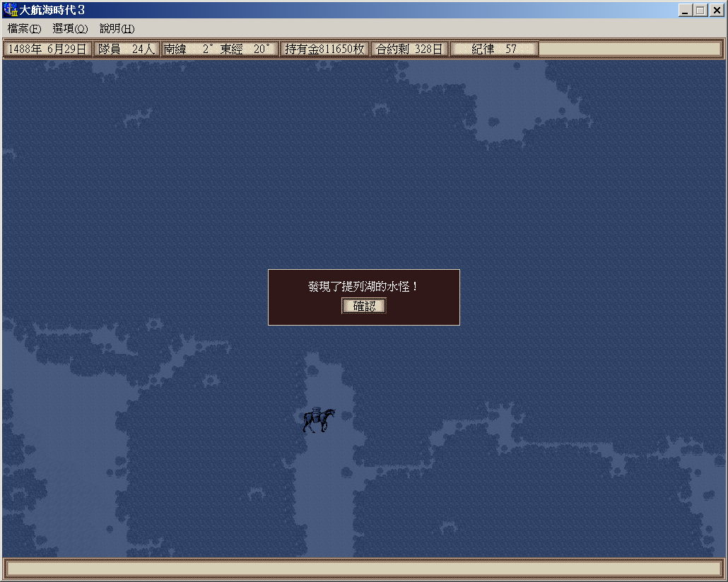728x582 pixels.
Task: Maximize the 大航海時代3 game window
Action: click(x=700, y=11)
